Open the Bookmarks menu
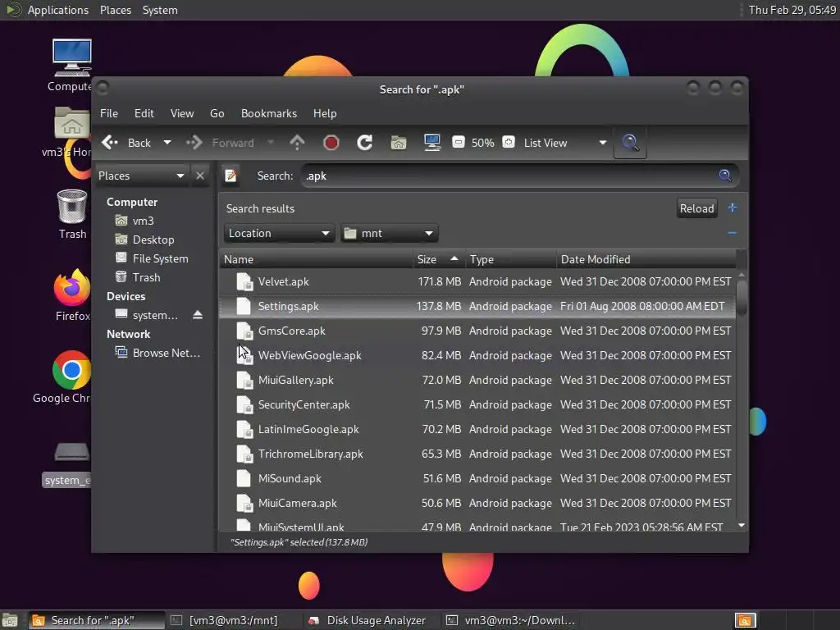The height and width of the screenshot is (630, 840). tap(269, 113)
